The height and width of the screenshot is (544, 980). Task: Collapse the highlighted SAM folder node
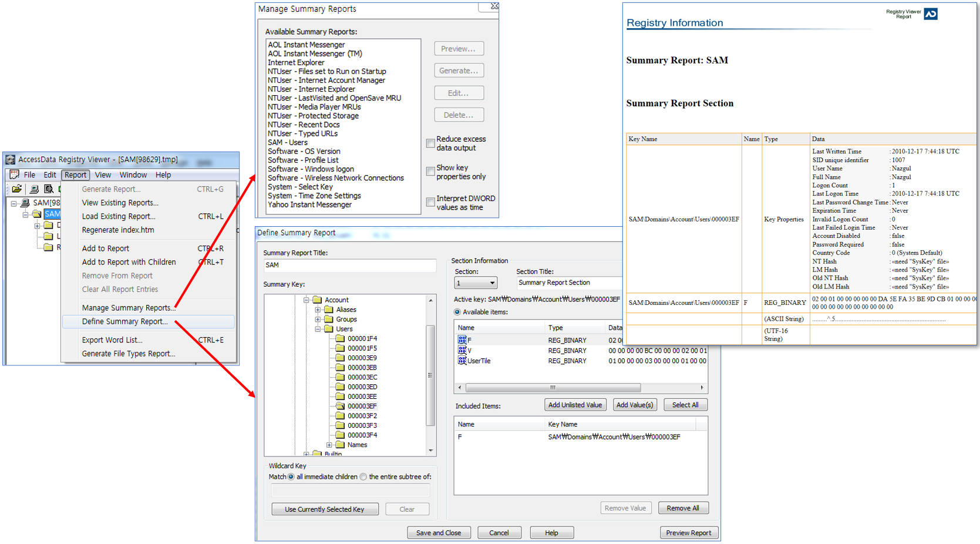(x=25, y=214)
